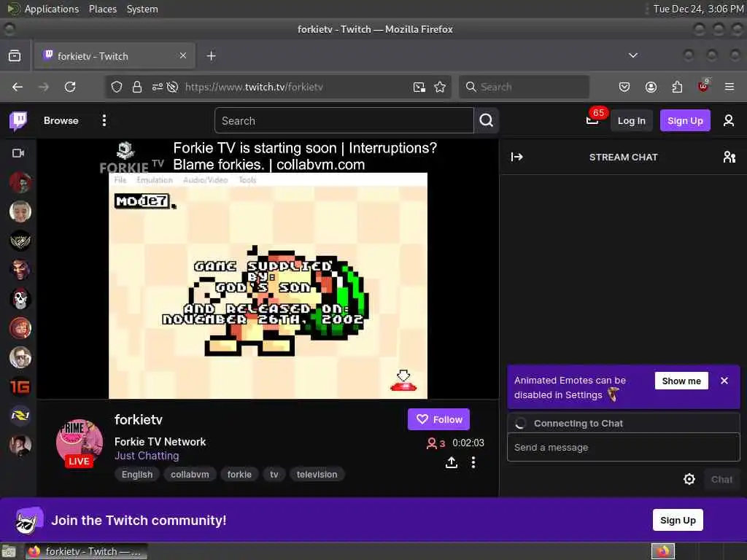Viewport: 747px width, 560px height.
Task: Open the extensions puzzle icon
Action: (677, 87)
